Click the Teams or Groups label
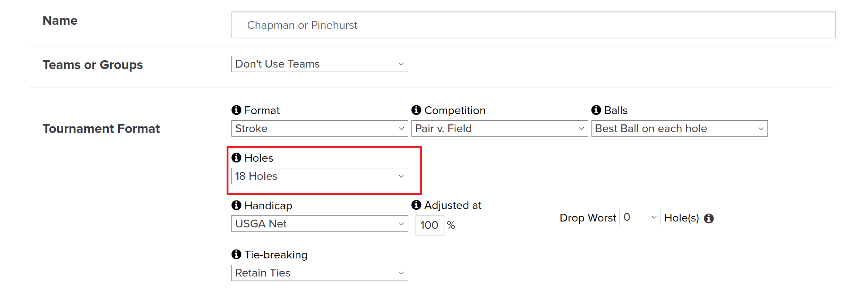868x292 pixels. tap(93, 65)
